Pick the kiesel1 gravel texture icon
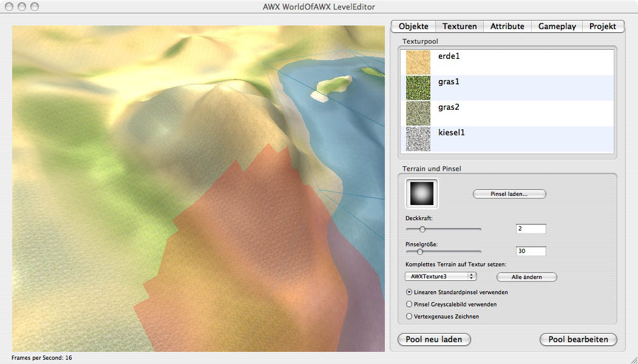Screen dimensions: 638x364 click(418, 139)
